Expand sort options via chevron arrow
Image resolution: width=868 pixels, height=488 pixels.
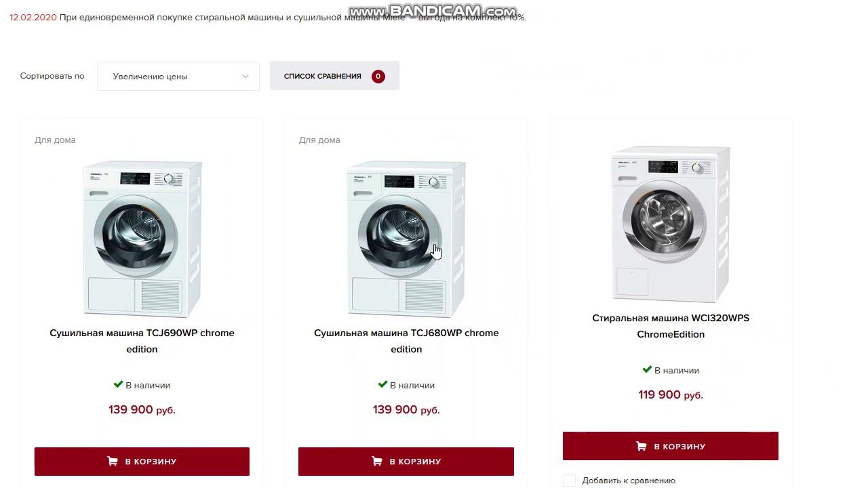[x=245, y=77]
